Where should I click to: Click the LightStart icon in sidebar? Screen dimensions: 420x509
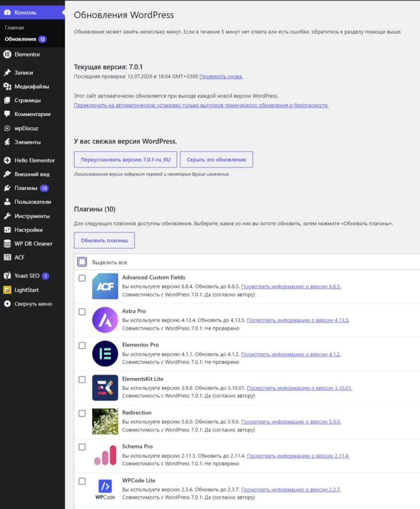tap(7, 290)
